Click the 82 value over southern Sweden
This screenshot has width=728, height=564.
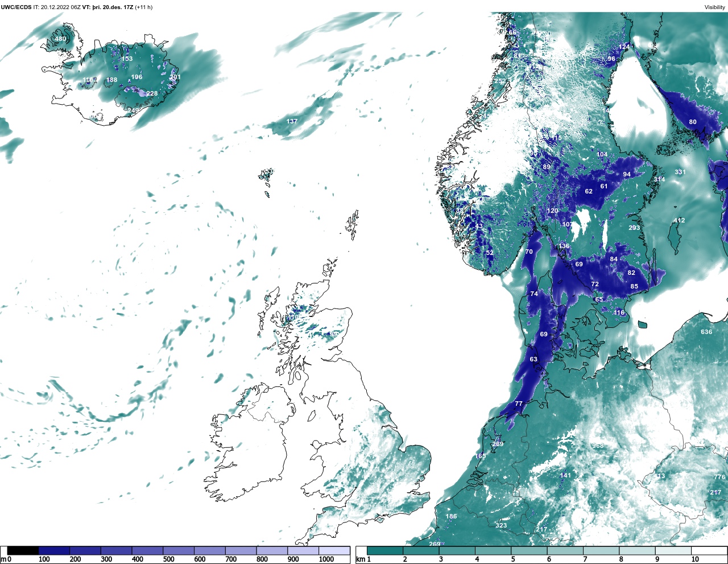coord(631,273)
